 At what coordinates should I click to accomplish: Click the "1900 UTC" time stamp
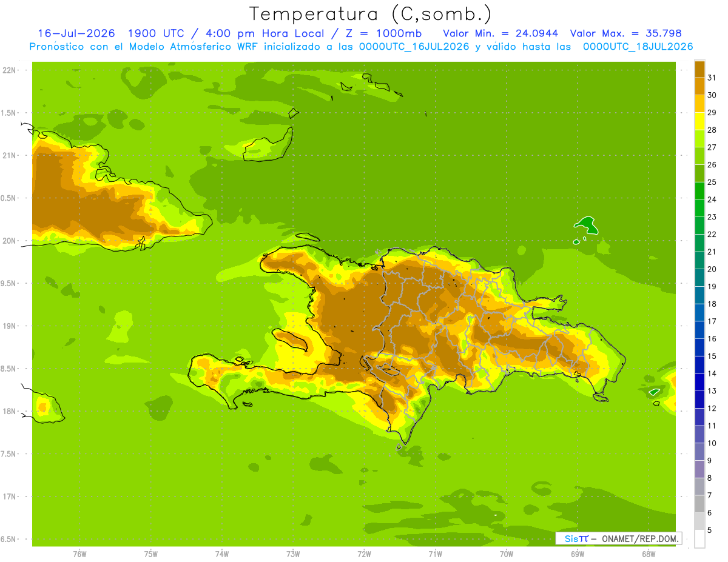coord(155,33)
